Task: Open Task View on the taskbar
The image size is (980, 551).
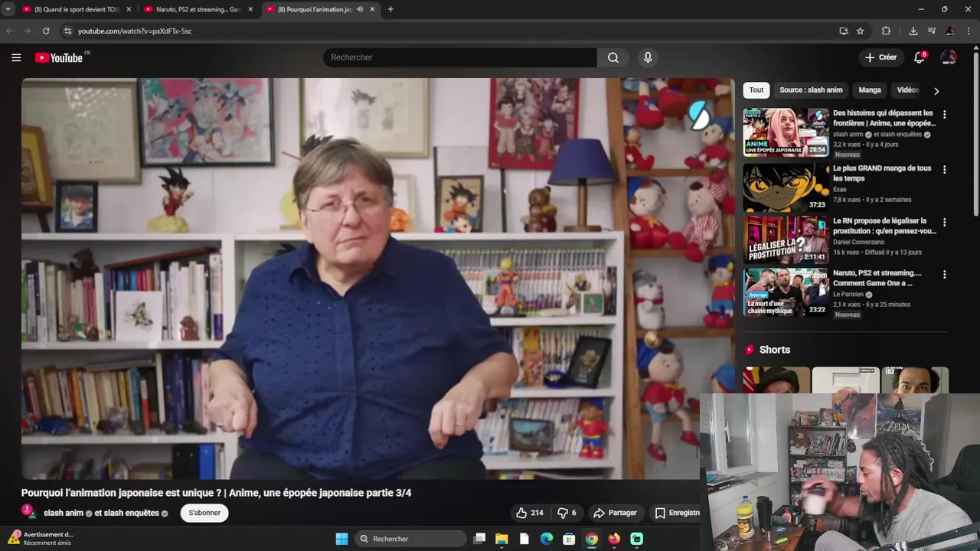Action: pyautogui.click(x=479, y=539)
